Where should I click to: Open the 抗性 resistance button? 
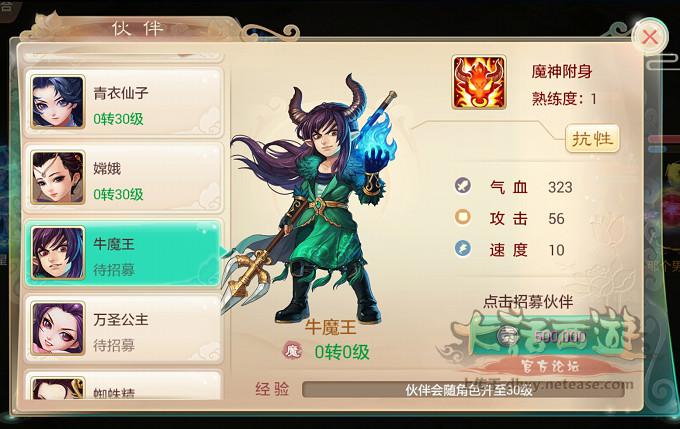[x=592, y=139]
